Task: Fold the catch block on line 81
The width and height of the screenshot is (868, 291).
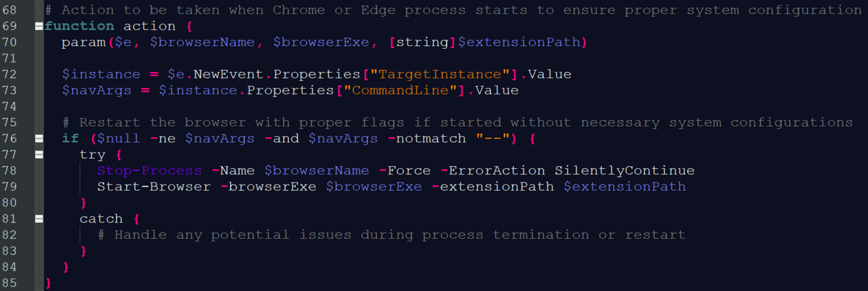Action: pos(39,218)
